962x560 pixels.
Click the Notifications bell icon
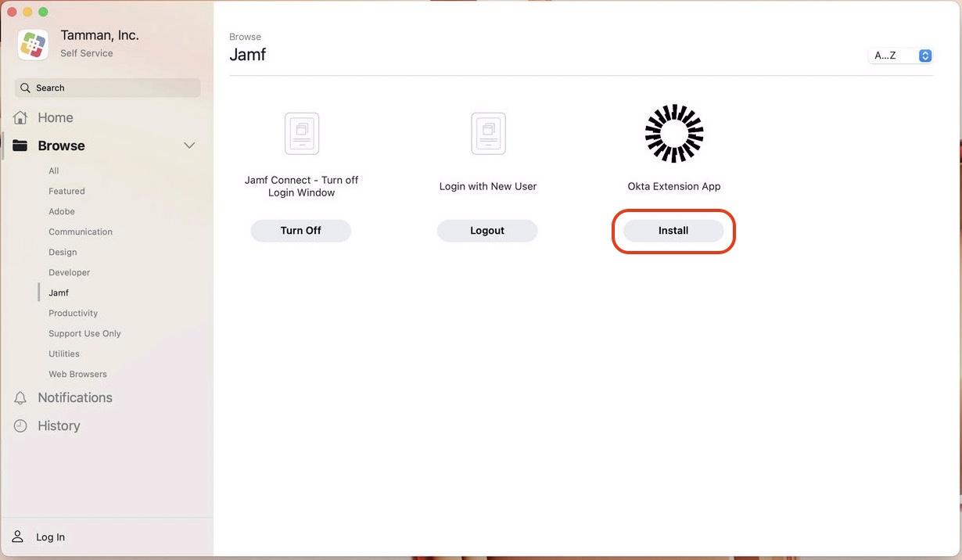20,398
